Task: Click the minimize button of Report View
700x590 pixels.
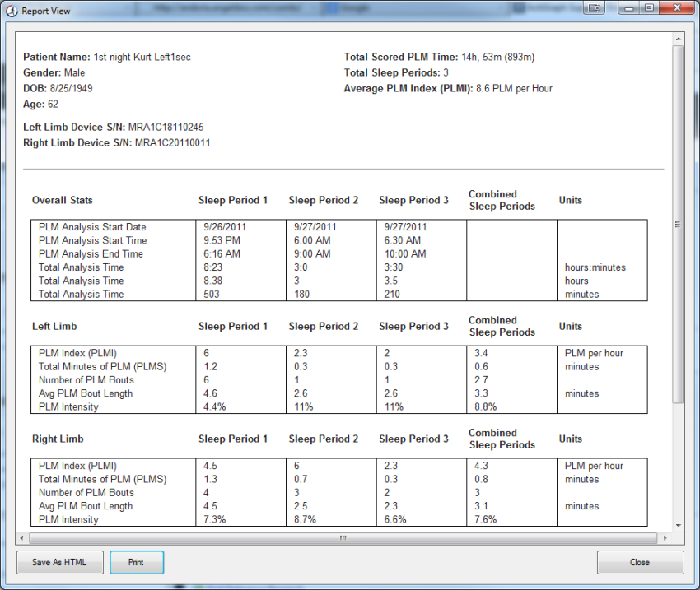Action: click(x=629, y=7)
